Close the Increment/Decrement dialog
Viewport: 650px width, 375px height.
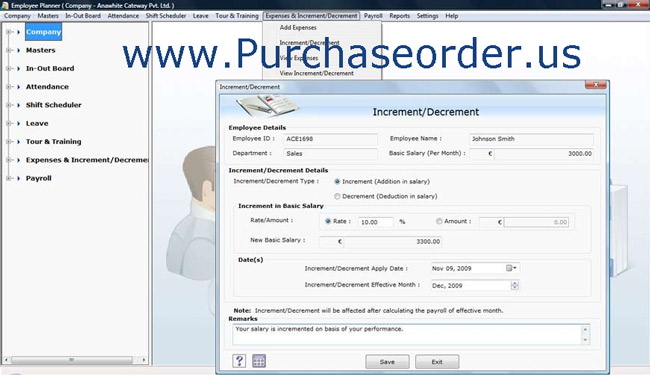tap(596, 85)
